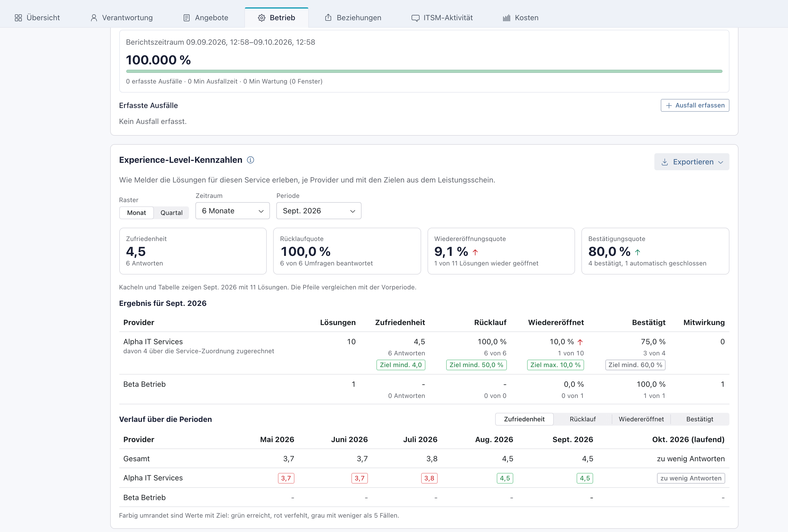Select the Betrieb tab
Image resolution: width=788 pixels, height=532 pixels.
click(276, 18)
